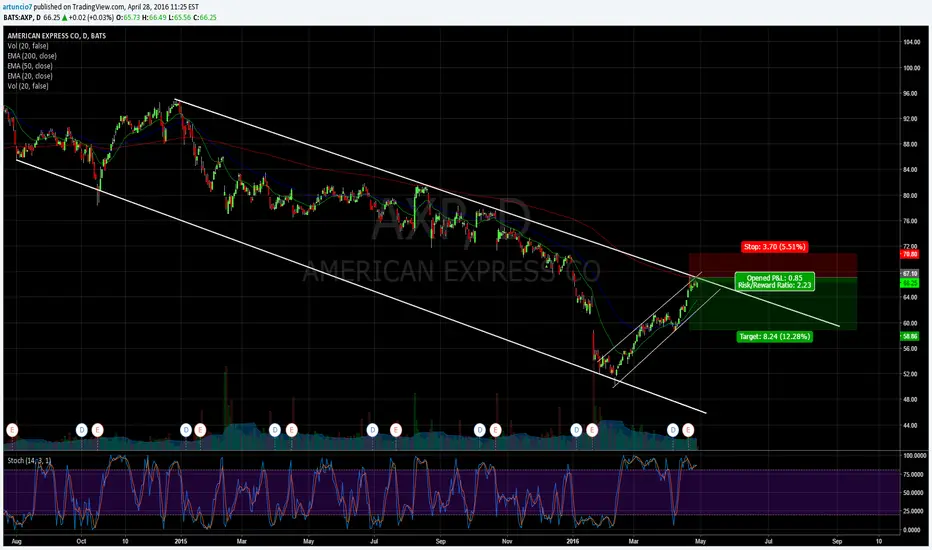Click the July 2015 dividend D marker

(372, 429)
